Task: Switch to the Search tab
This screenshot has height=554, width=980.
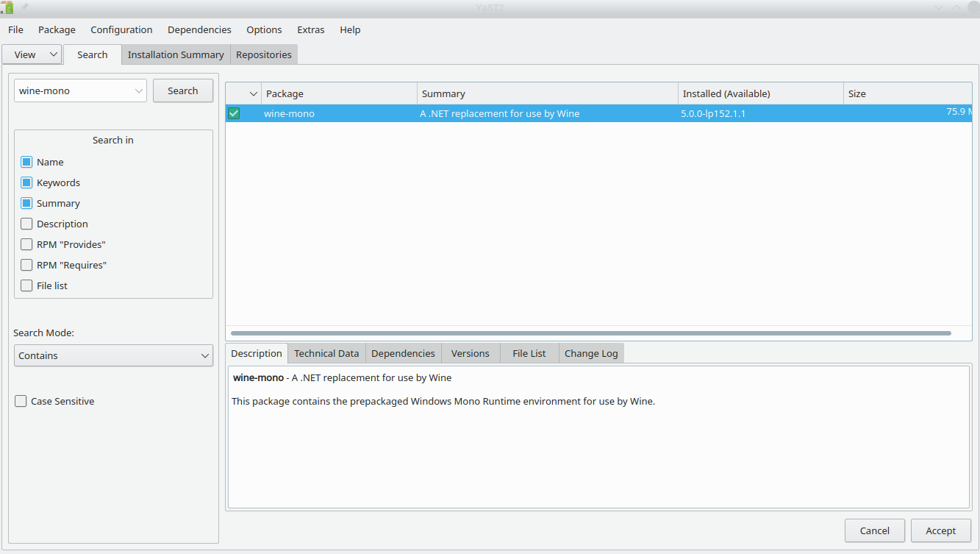Action: 93,54
